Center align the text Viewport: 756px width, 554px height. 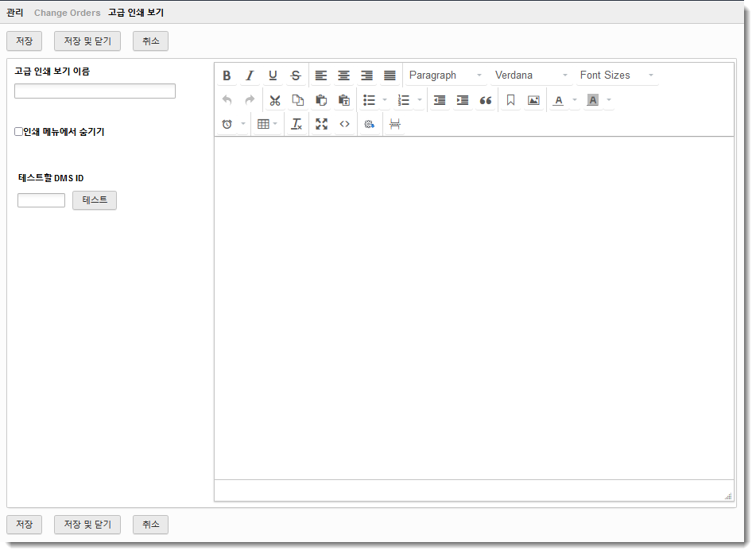343,76
